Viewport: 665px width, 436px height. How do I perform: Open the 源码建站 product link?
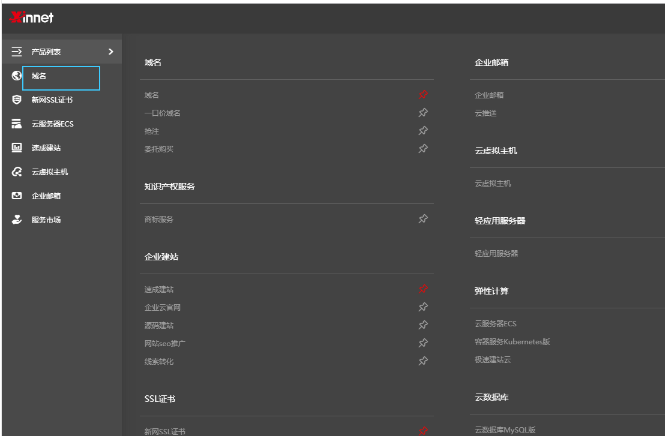pos(159,326)
